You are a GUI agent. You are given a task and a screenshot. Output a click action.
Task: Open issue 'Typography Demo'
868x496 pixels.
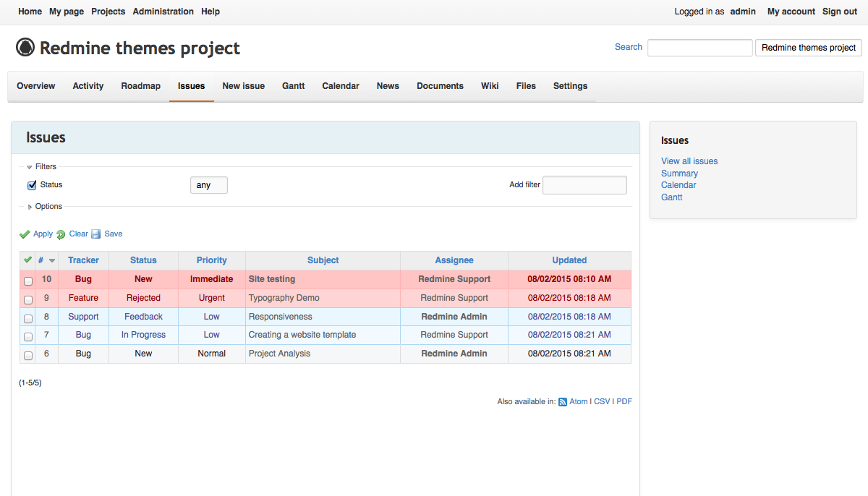(284, 298)
